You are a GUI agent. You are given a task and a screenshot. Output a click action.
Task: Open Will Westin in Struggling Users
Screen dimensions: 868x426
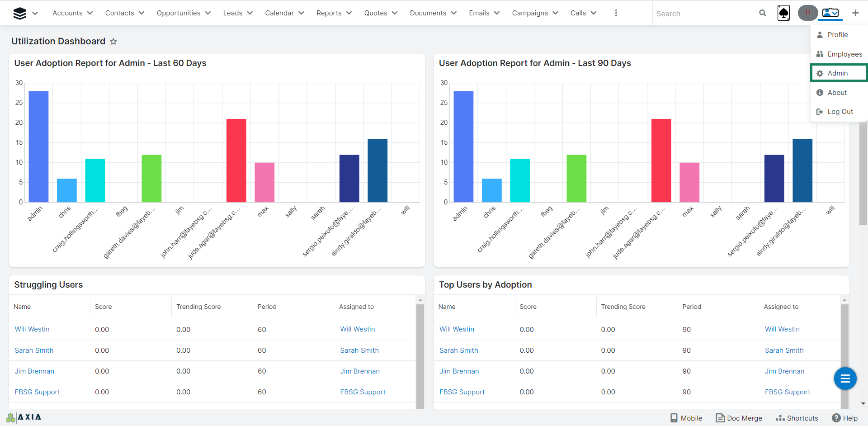(32, 329)
